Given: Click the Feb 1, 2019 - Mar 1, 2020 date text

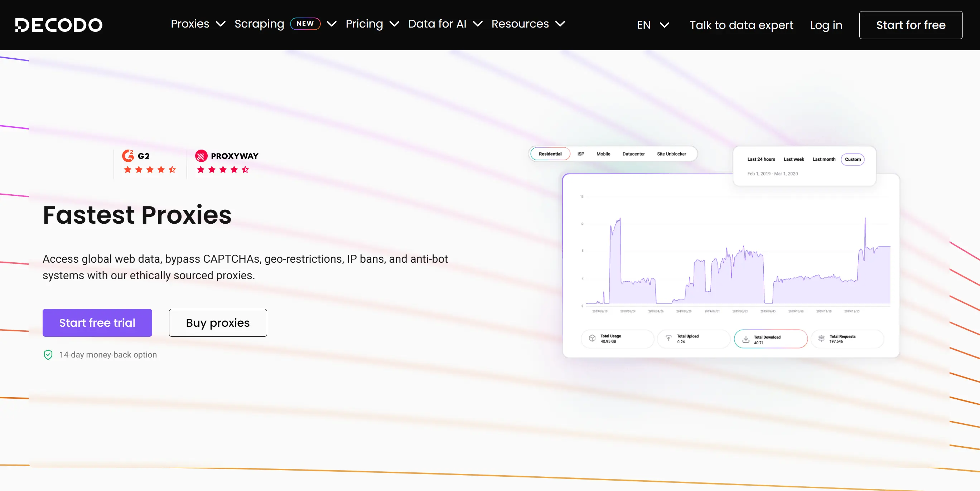Looking at the screenshot, I should tap(772, 174).
